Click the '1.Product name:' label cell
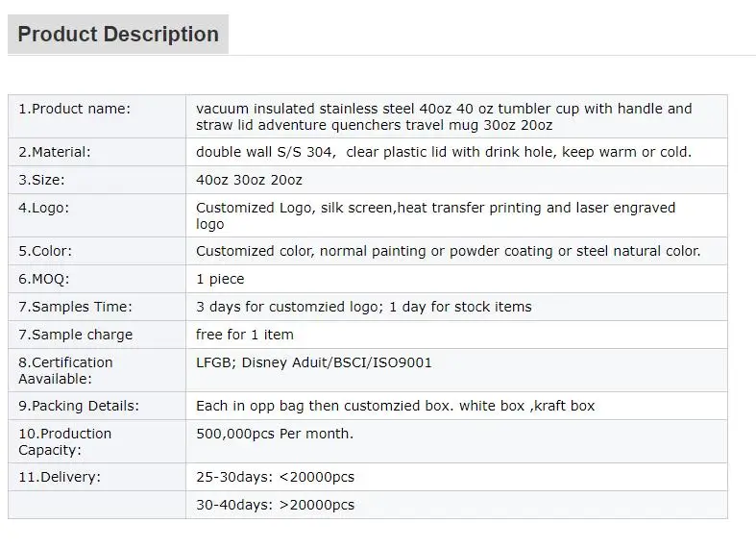 (74, 109)
